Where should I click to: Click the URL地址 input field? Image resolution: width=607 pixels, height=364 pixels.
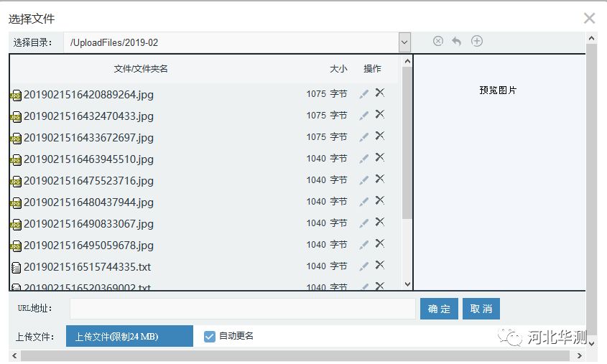tap(243, 309)
